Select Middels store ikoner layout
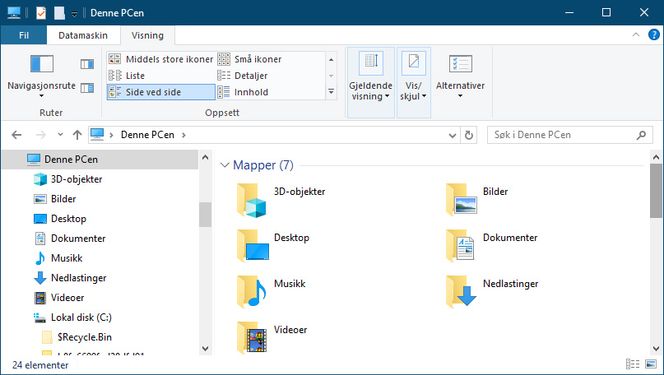Image resolution: width=664 pixels, height=375 pixels. [161, 59]
